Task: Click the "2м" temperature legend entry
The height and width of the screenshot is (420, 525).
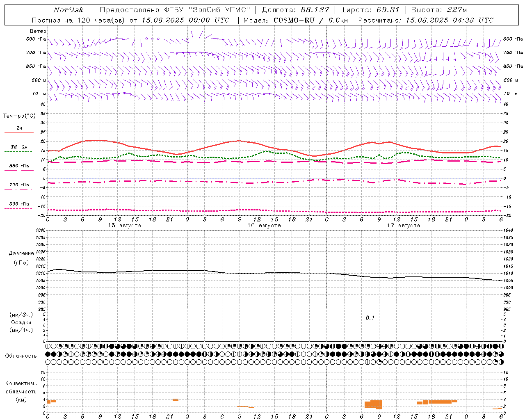Action: (x=19, y=128)
